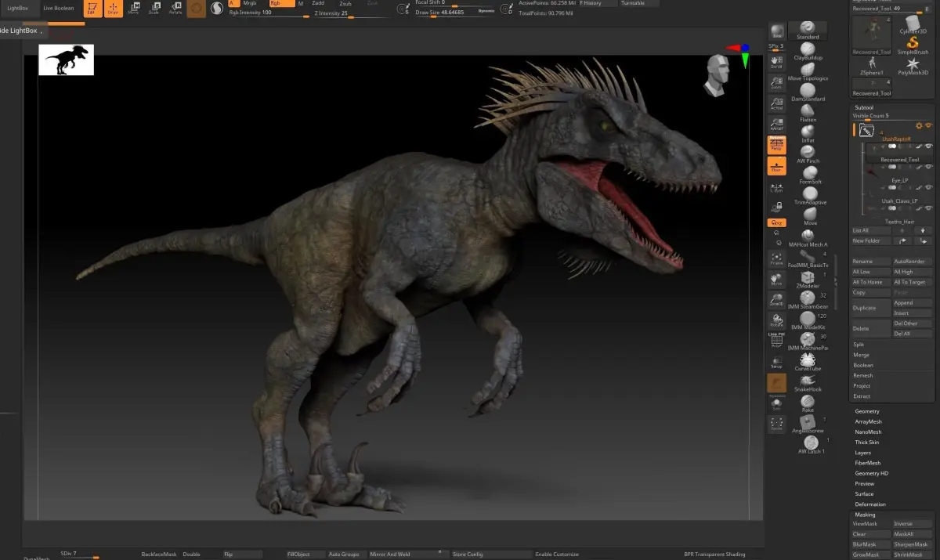
Task: Select the PolyMesh3D tool
Action: 913,67
